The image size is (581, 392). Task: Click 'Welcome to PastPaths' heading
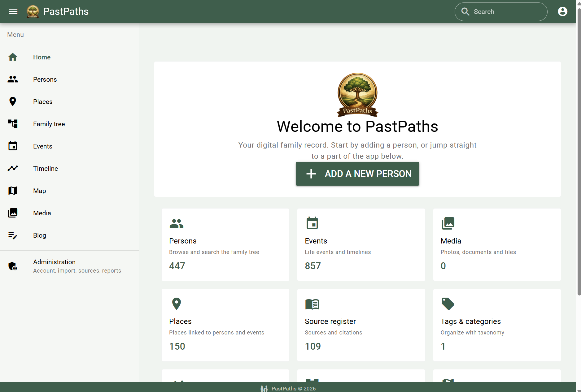357,126
